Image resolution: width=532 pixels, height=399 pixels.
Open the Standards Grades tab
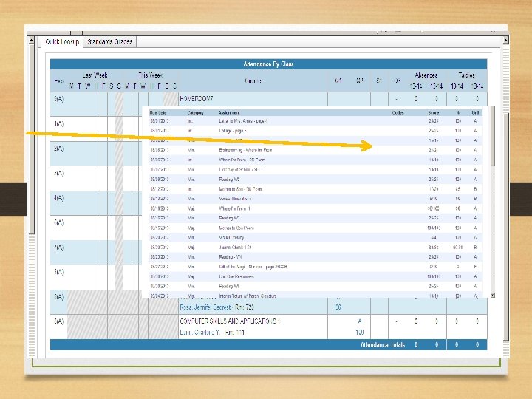click(110, 41)
